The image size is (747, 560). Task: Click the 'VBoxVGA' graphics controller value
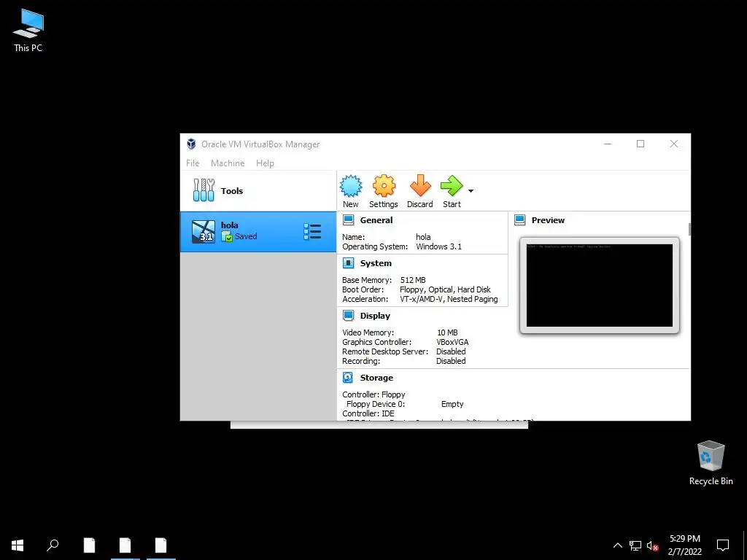click(x=452, y=341)
